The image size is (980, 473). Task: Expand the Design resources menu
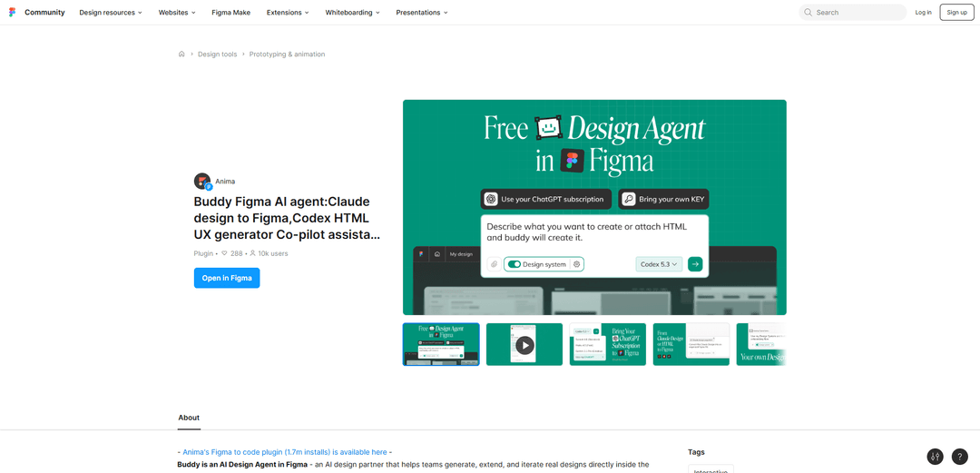pos(110,13)
